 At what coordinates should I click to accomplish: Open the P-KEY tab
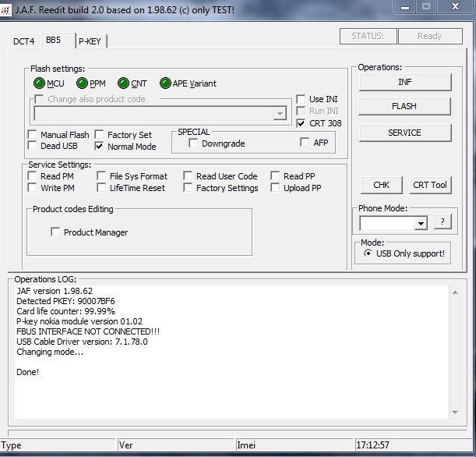click(90, 41)
